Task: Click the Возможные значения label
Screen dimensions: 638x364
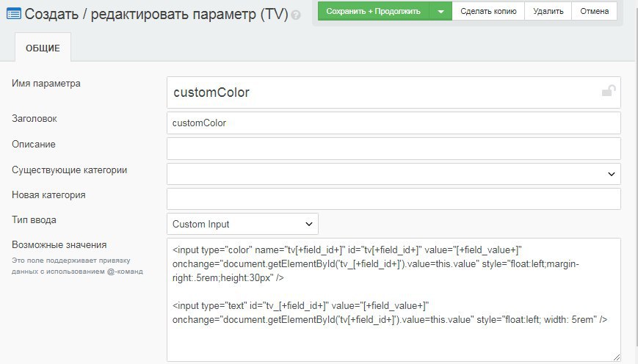Action: click(59, 245)
